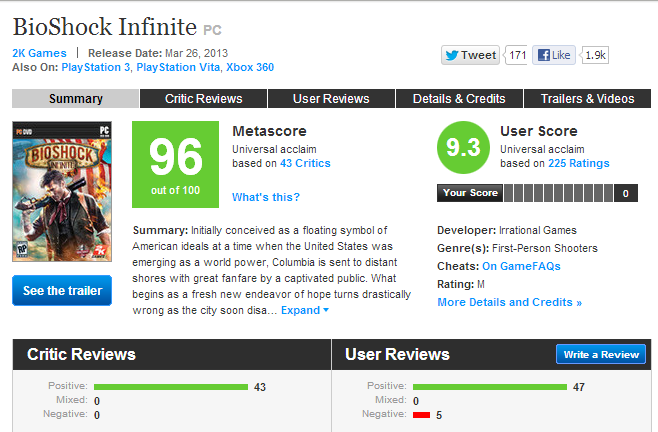The width and height of the screenshot is (658, 432).
Task: Open the User Reviews tab
Action: [x=331, y=99]
